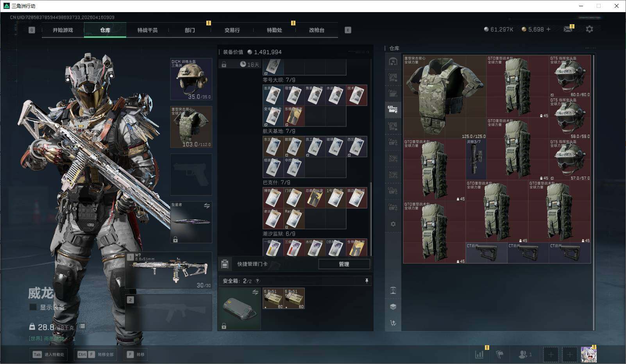Open the warehouse home category icon
Image resolution: width=626 pixels, height=364 pixels.
[393, 61]
